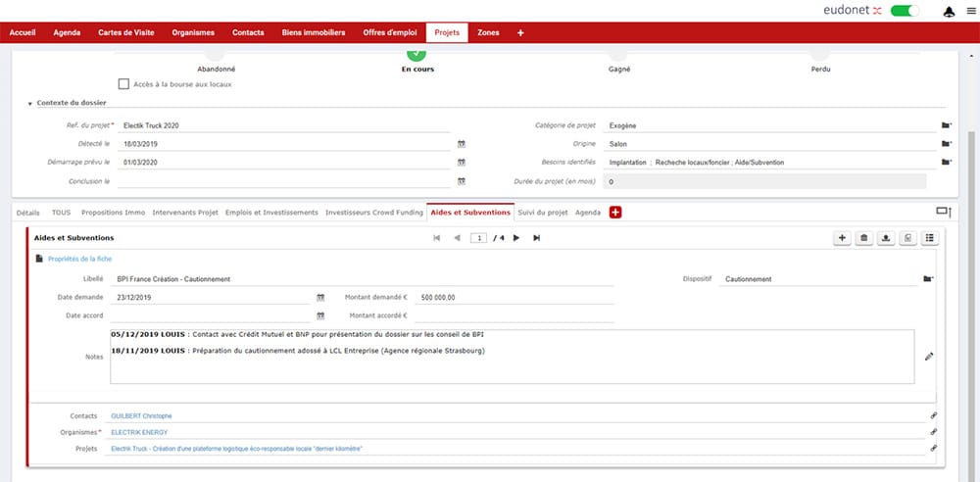Click link icon on Organismes row
This screenshot has width=980, height=482.
(x=933, y=431)
